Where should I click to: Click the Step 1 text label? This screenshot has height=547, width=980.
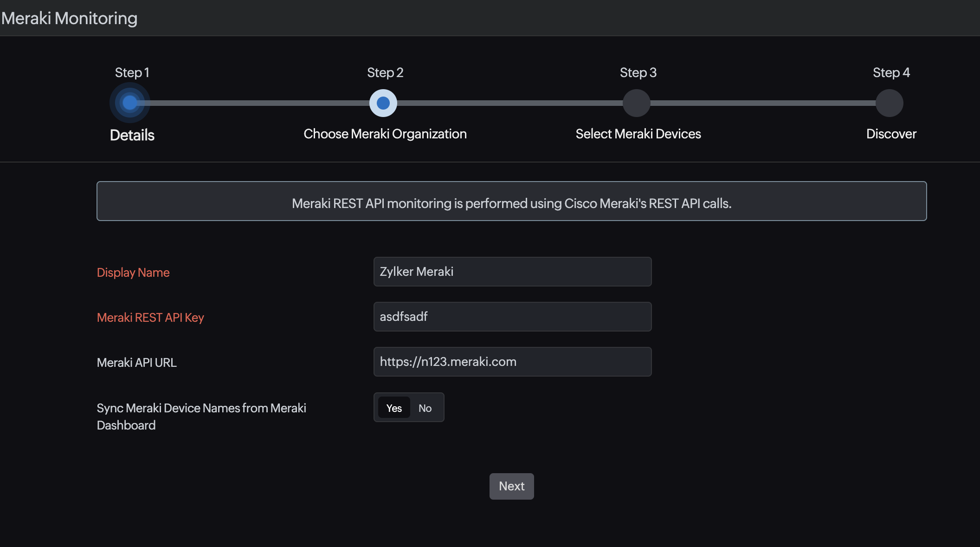pyautogui.click(x=132, y=72)
